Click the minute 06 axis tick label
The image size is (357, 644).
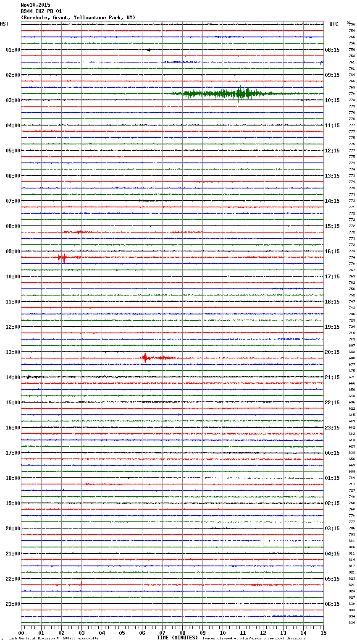click(142, 633)
